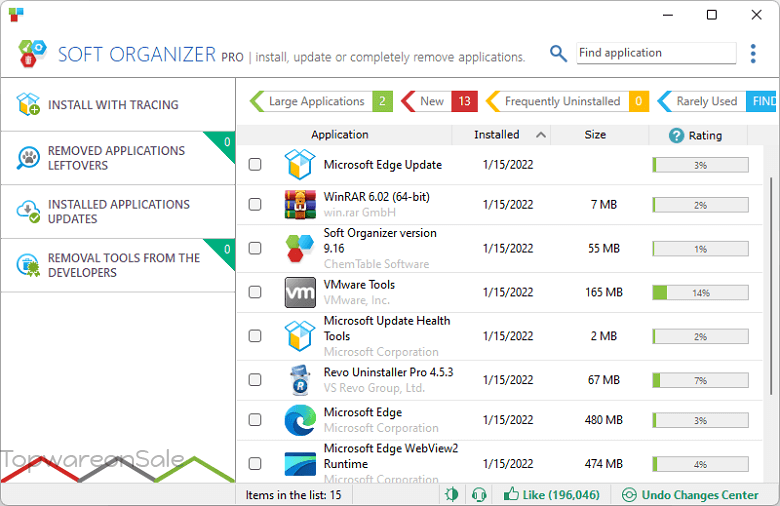Select the New applications filter tab
Image resolution: width=780 pixels, height=506 pixels.
point(439,101)
